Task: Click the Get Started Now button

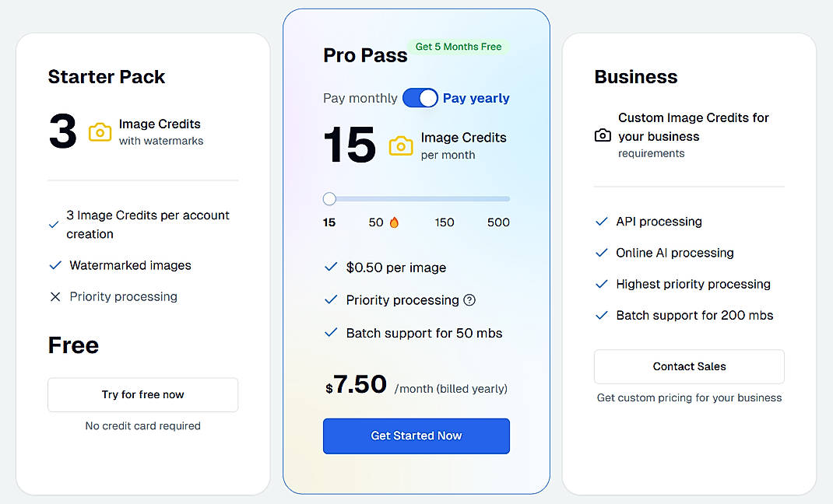Action: [x=416, y=436]
